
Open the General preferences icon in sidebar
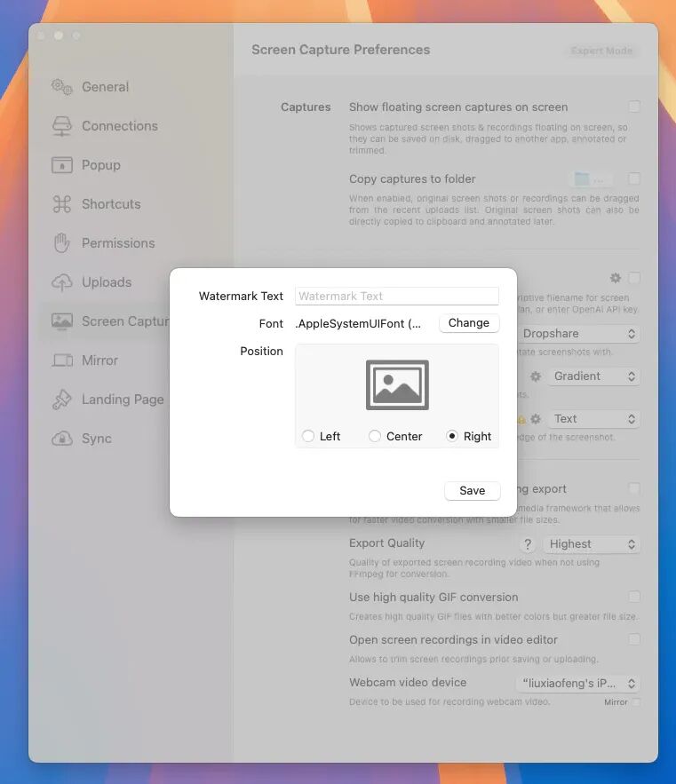point(62,87)
